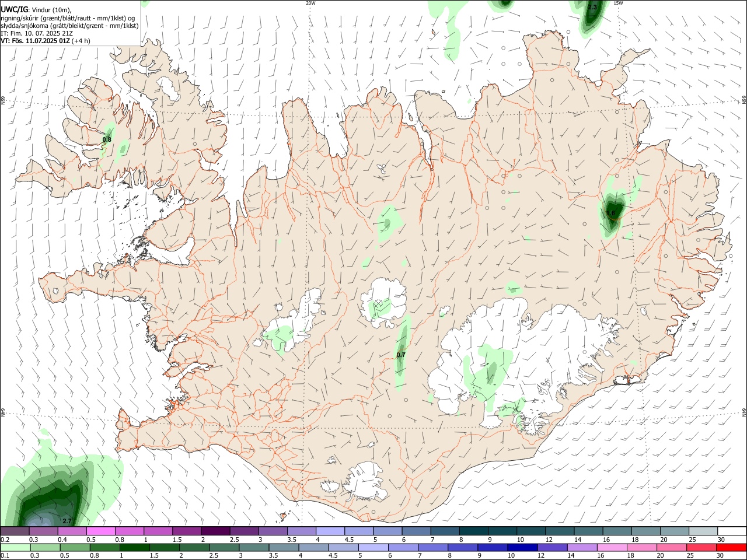Image resolution: width=747 pixels, height=560 pixels.
Task: Click the 'rigning/skúrir' legend description line
Action: 68,18
